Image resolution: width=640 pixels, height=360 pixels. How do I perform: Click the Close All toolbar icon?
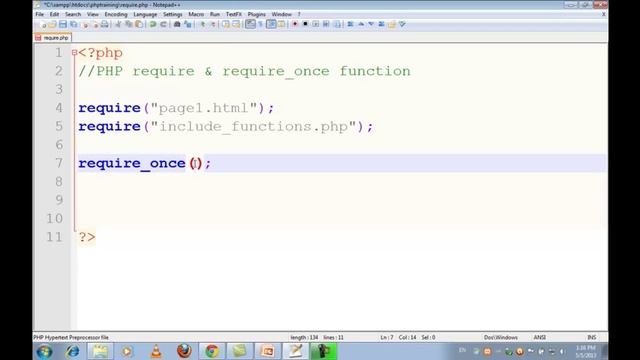point(95,24)
